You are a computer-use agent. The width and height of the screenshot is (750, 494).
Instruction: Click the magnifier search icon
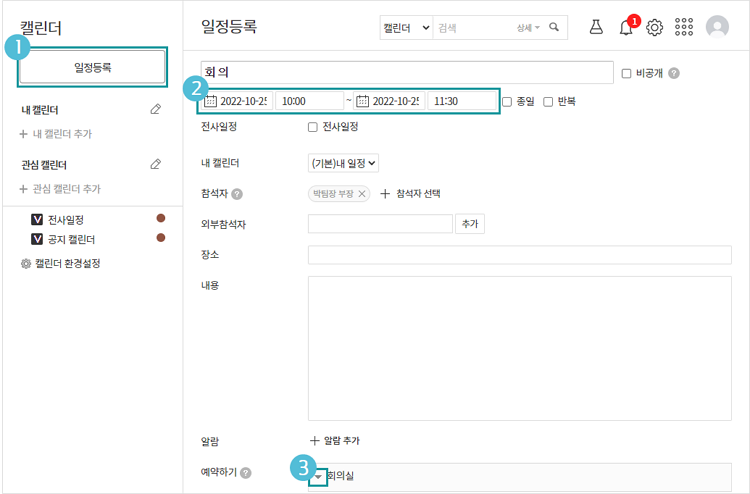pyautogui.click(x=554, y=27)
